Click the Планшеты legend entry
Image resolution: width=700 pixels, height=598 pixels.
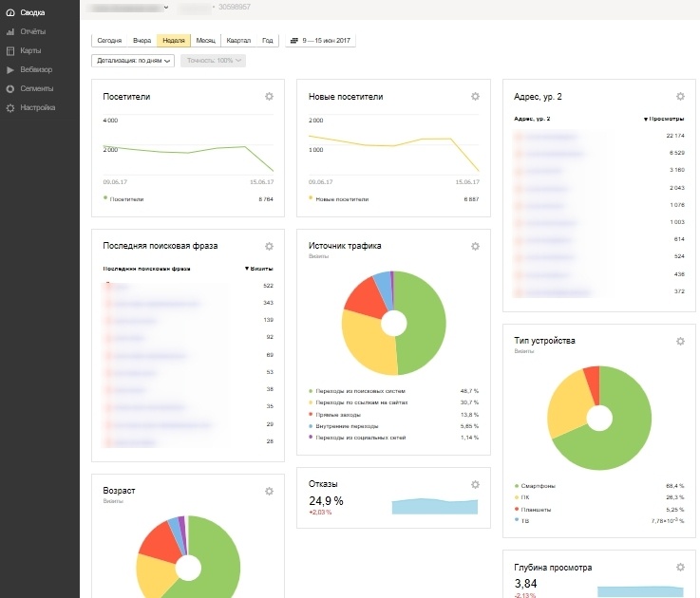533,510
